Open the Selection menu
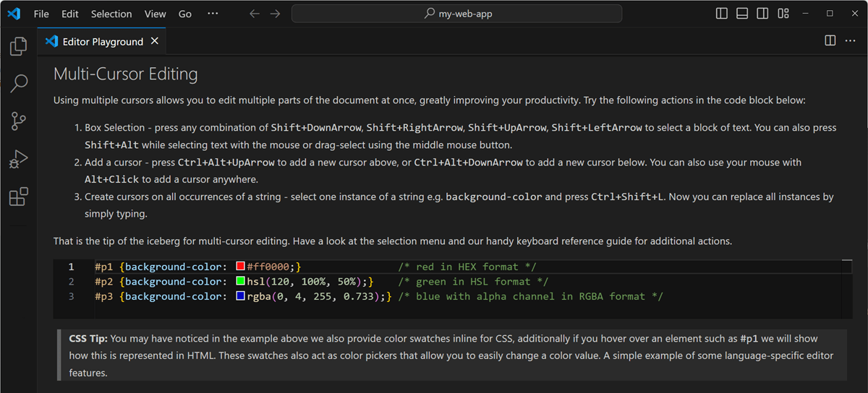 tap(111, 14)
